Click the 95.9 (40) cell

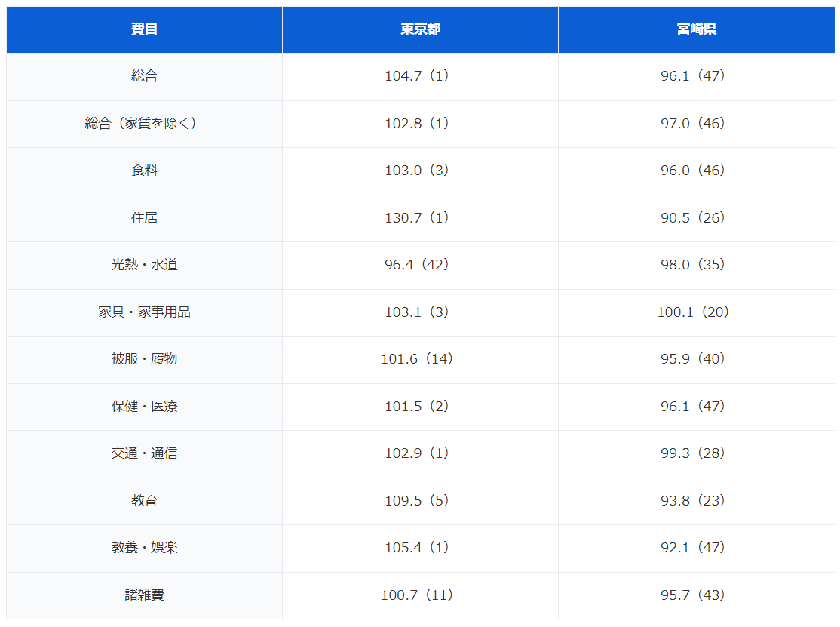point(696,359)
